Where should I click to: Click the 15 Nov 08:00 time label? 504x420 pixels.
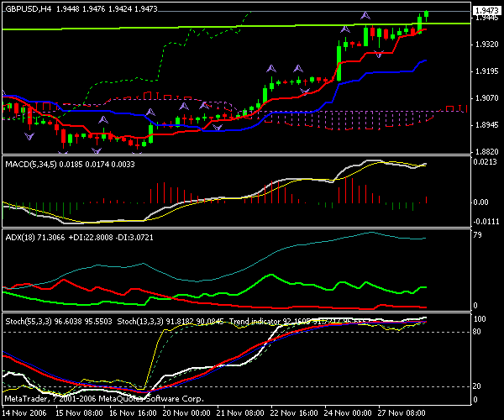[x=79, y=413]
